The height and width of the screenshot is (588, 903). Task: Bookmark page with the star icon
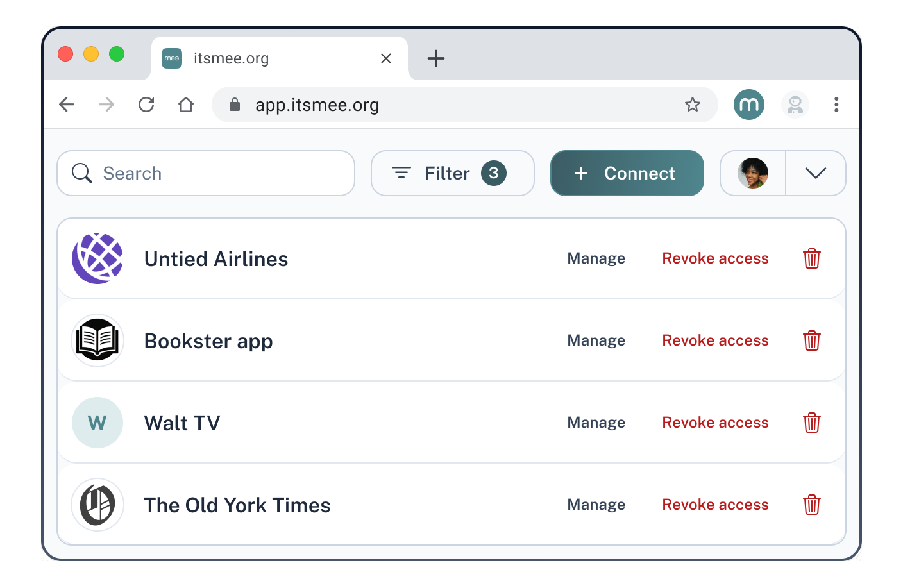(693, 105)
